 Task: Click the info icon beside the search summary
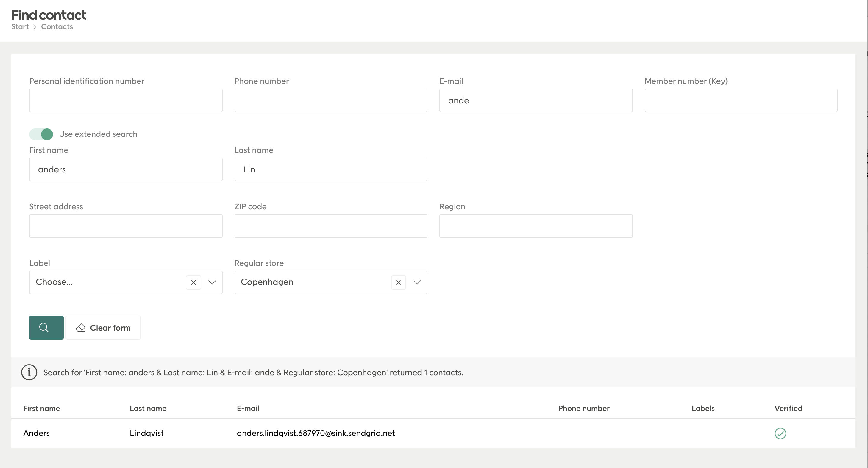[29, 372]
